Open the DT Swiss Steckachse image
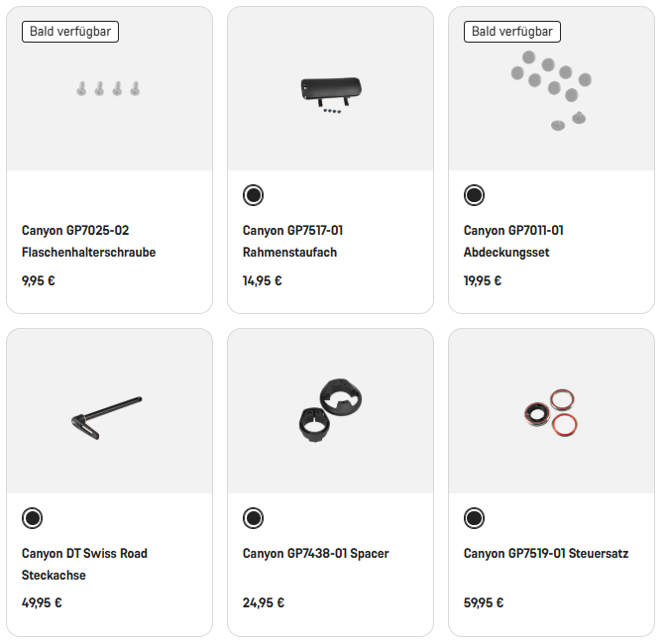The width and height of the screenshot is (666, 644). [109, 411]
